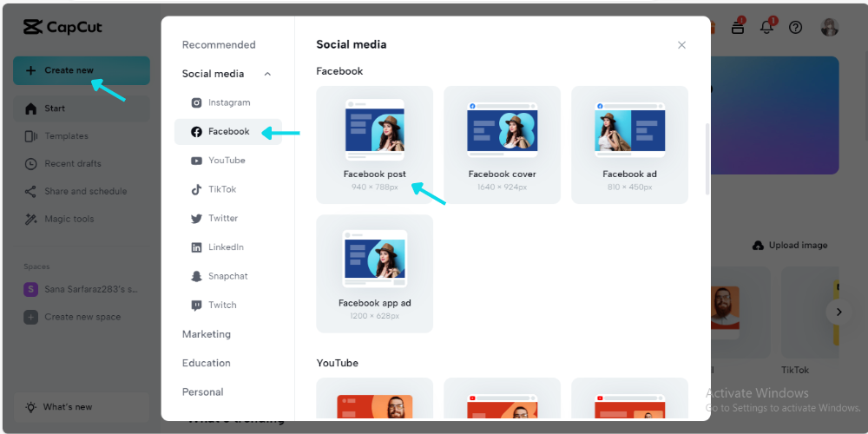Open Templates in the sidebar
Image resolution: width=868 pixels, height=434 pixels.
82,136
